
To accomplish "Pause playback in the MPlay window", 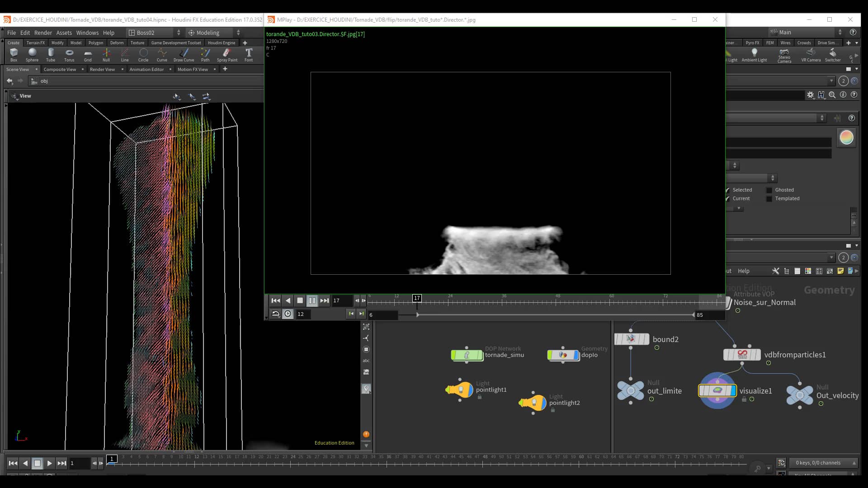I will [x=312, y=300].
